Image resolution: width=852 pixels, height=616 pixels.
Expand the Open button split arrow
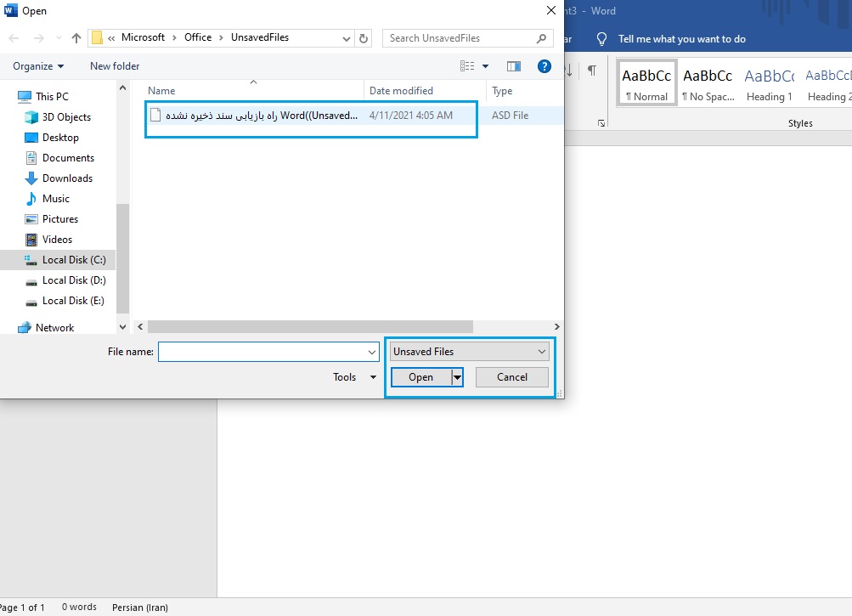click(x=458, y=377)
